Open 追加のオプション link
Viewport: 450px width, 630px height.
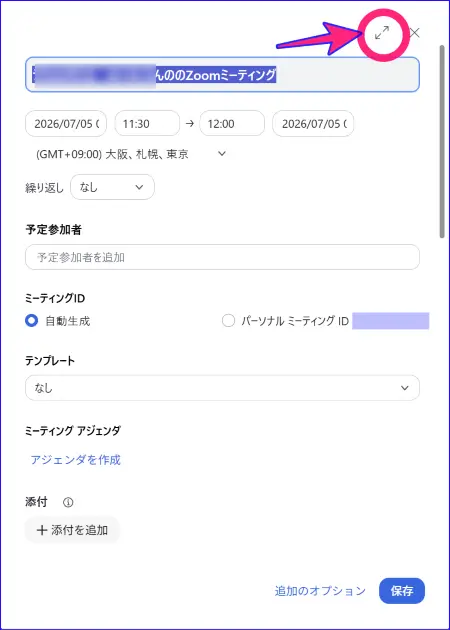320,591
